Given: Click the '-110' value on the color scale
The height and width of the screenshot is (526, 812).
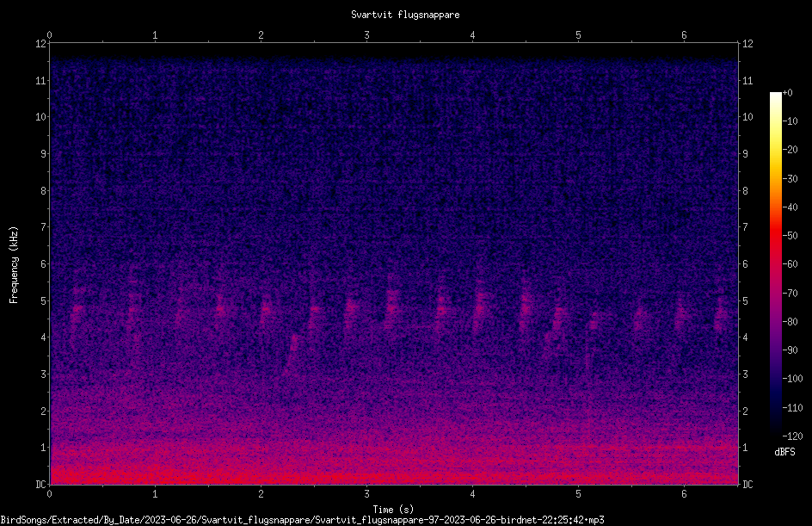Looking at the screenshot, I should (793, 408).
